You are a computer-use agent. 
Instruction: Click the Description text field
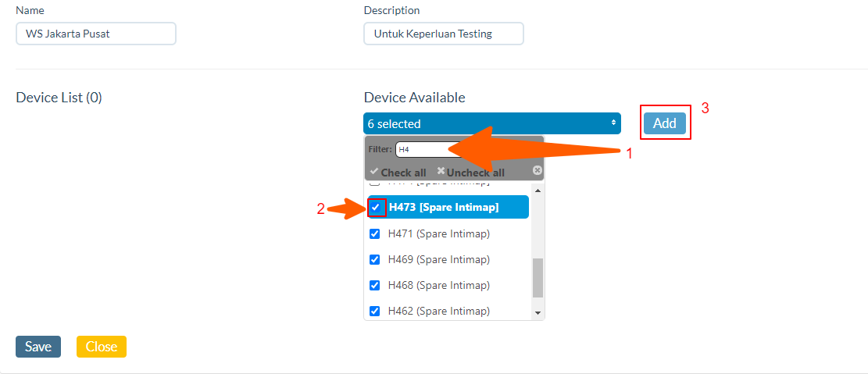pyautogui.click(x=444, y=34)
